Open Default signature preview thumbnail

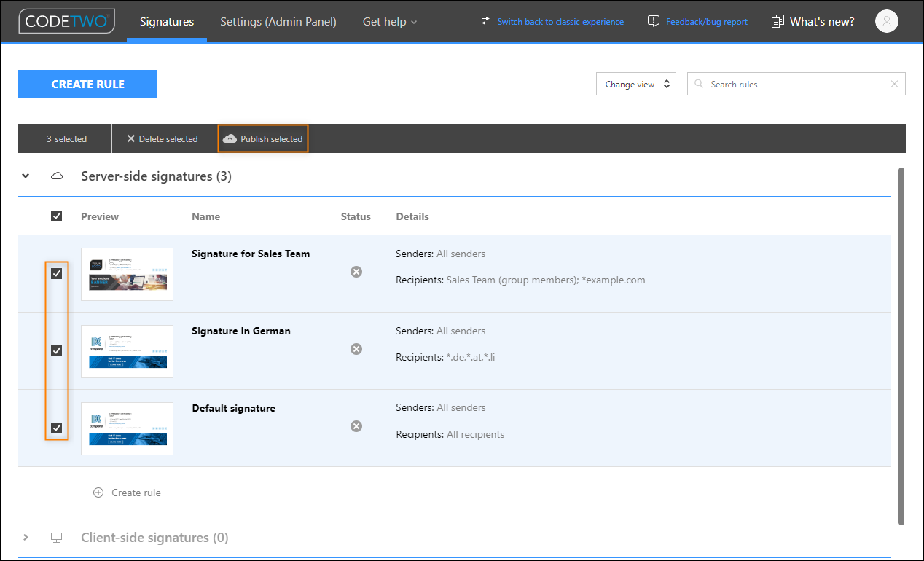(x=127, y=428)
